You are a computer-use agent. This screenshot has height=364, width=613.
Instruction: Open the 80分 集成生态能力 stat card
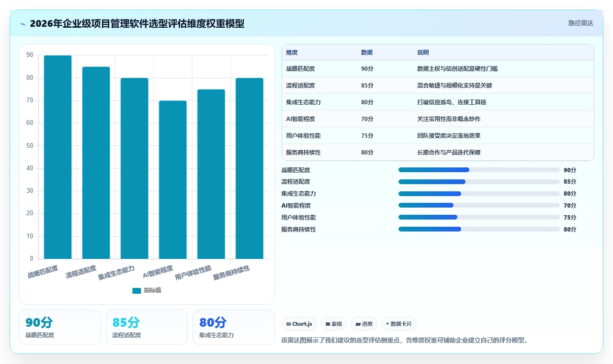(x=233, y=327)
